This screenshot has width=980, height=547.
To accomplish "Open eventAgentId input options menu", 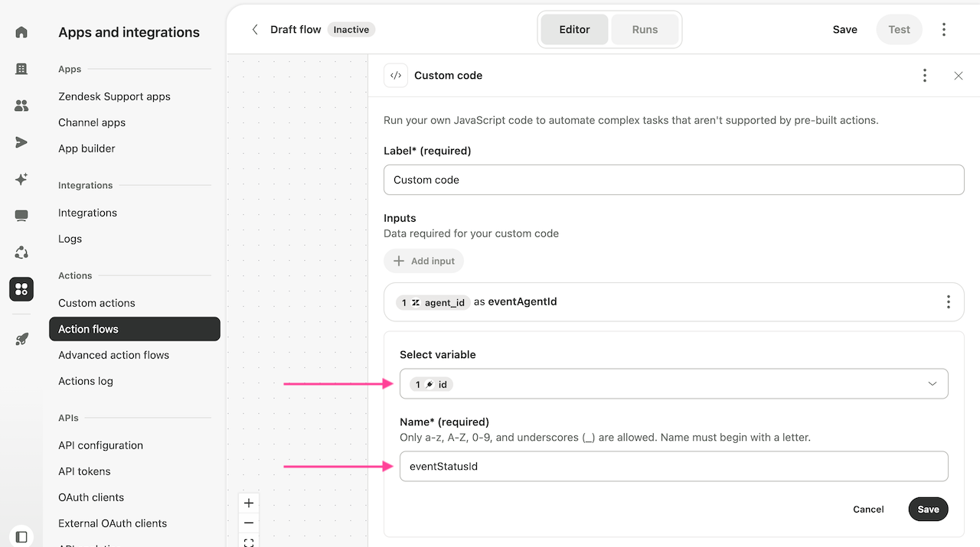I will coord(949,302).
